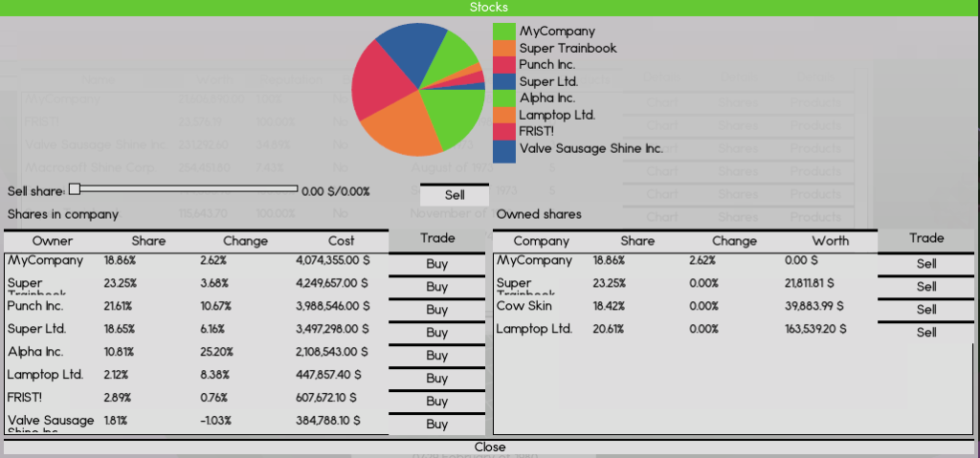Image resolution: width=980 pixels, height=458 pixels.
Task: Click the green MyCompany legend swatch
Action: (503, 31)
